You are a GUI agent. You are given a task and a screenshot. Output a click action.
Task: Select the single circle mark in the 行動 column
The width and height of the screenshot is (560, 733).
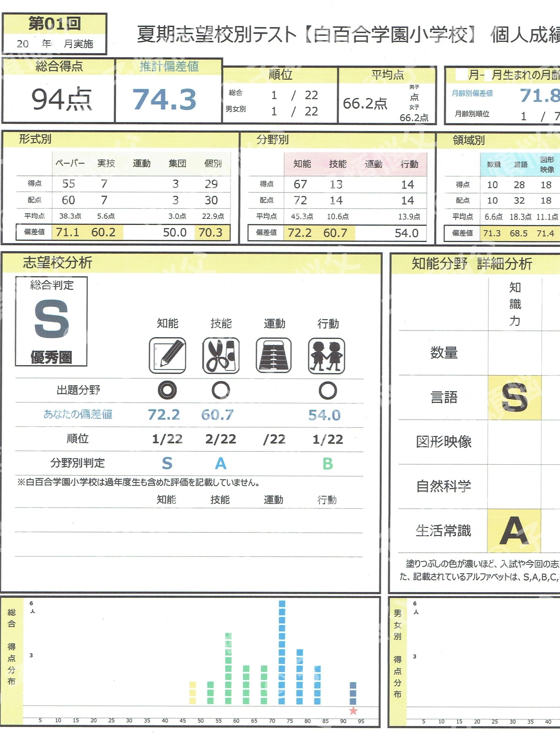pos(328,390)
